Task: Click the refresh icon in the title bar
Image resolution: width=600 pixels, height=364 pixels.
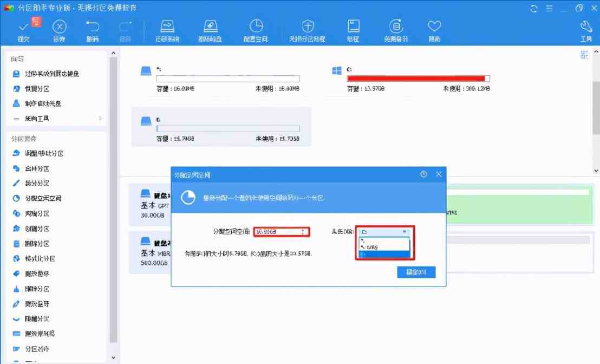Action: 534,8
